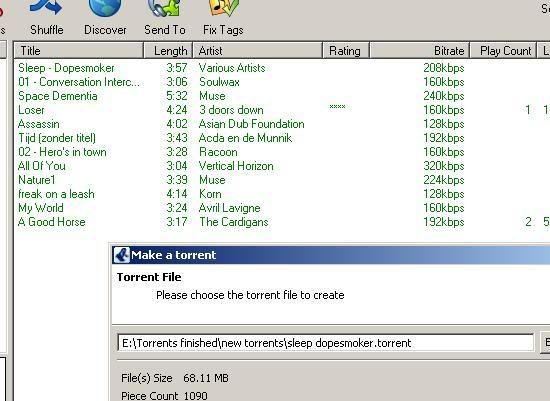Click the 224kbps bitrate cell
The image size is (550, 401).
click(444, 180)
